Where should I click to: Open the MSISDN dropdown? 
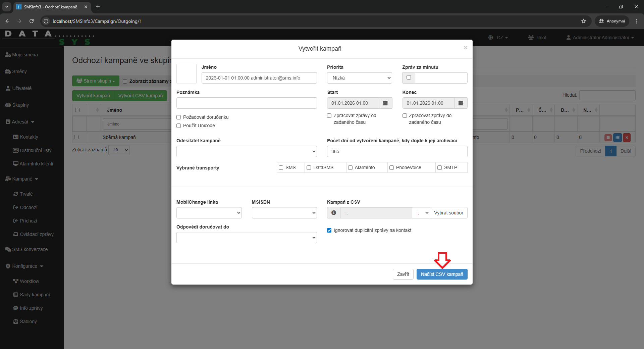point(284,213)
